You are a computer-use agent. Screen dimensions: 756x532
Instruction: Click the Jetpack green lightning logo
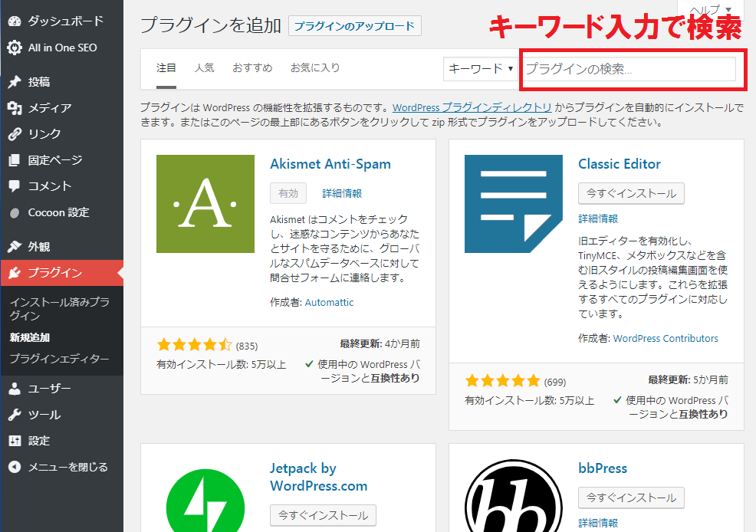pyautogui.click(x=205, y=501)
